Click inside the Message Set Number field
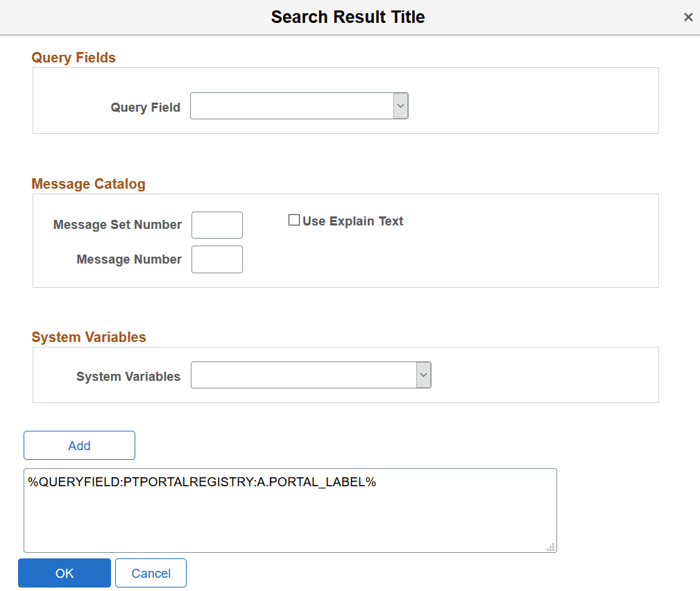The width and height of the screenshot is (700, 591). click(216, 225)
